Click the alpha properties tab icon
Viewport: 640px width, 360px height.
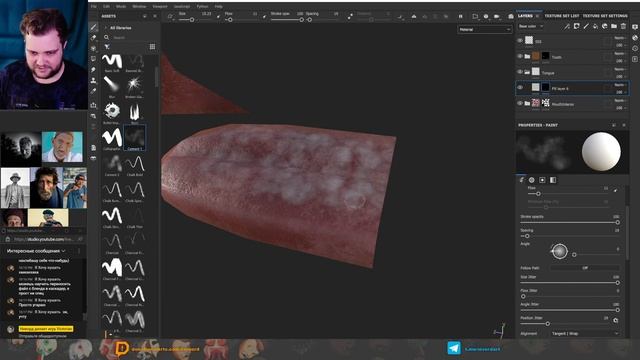(x=532, y=180)
